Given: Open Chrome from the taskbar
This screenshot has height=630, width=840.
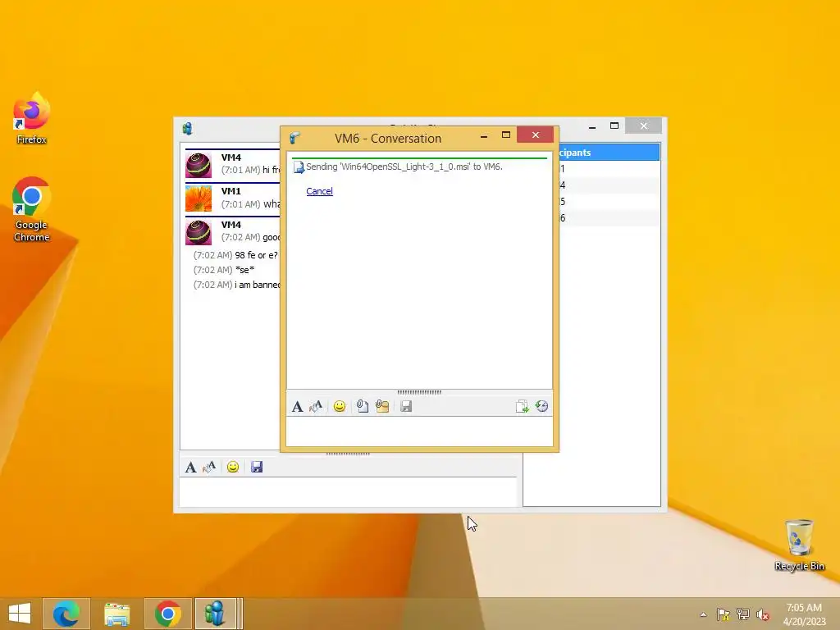Looking at the screenshot, I should (167, 614).
